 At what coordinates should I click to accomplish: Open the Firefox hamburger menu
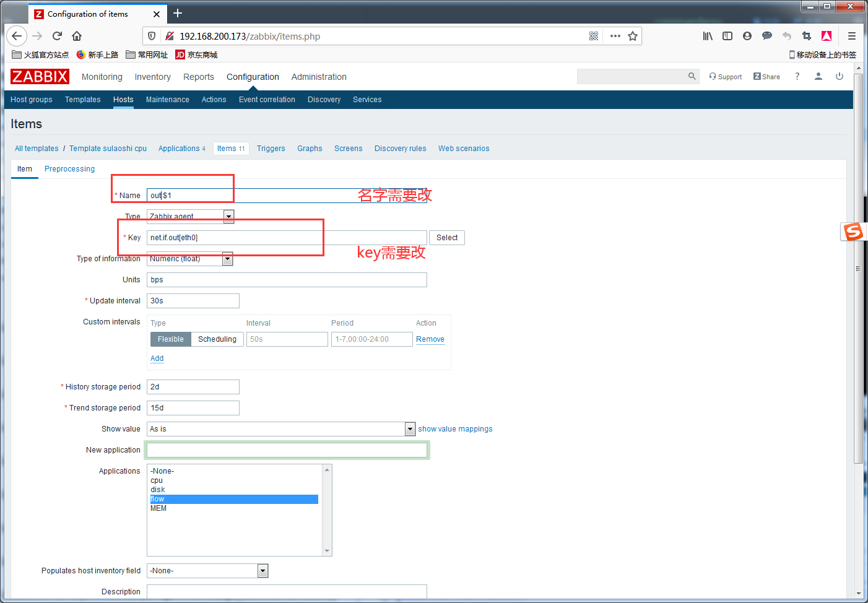click(852, 36)
